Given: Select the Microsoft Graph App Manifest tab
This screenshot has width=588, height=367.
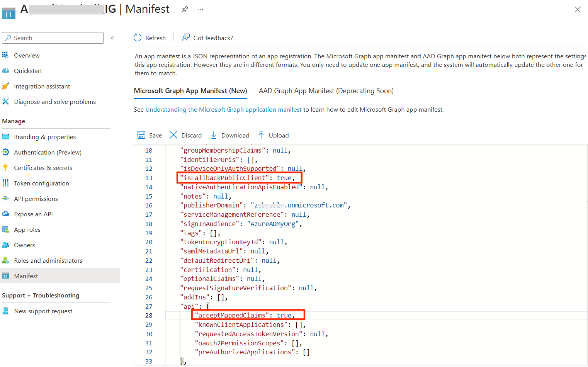Looking at the screenshot, I should click(190, 90).
